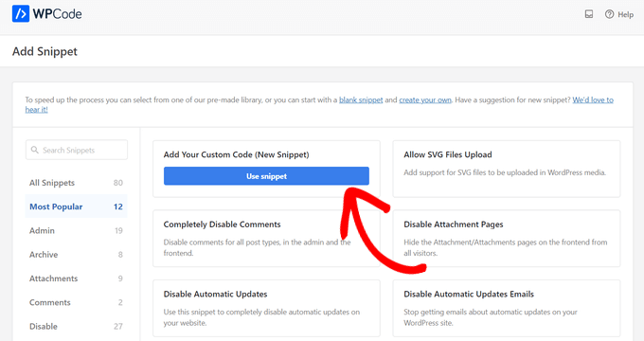
Task: Show the Archive snippets category
Action: coord(77,254)
